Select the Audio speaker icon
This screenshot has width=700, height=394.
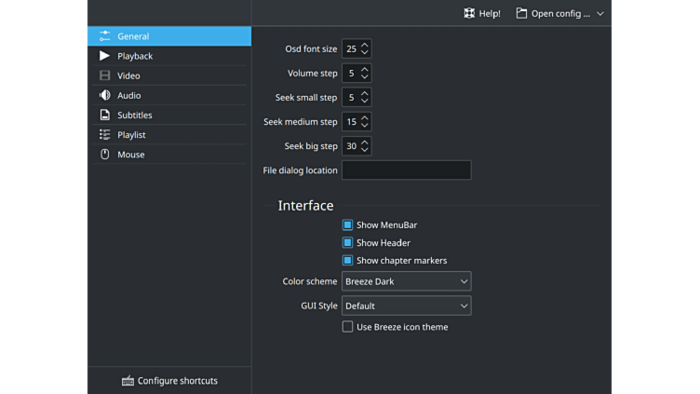tap(104, 95)
